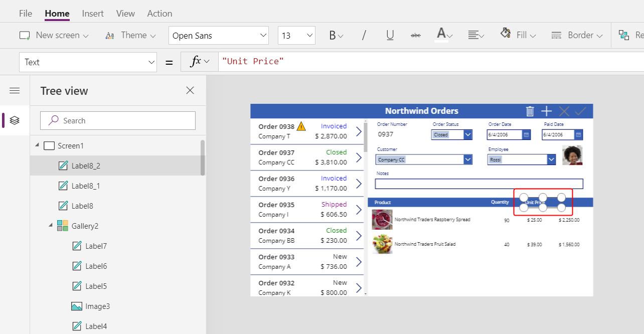The width and height of the screenshot is (644, 334).
Task: Select Gallery2 in tree view
Action: click(85, 226)
